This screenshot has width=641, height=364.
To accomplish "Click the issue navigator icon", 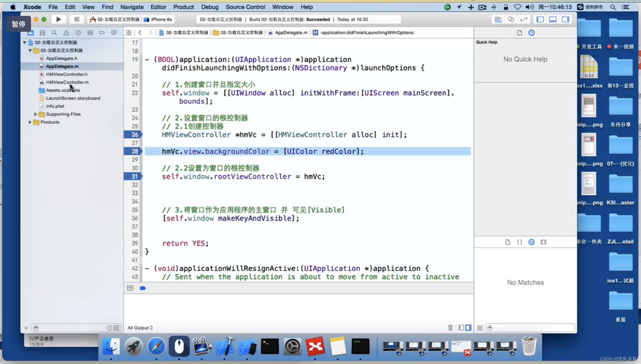I will coord(67,33).
